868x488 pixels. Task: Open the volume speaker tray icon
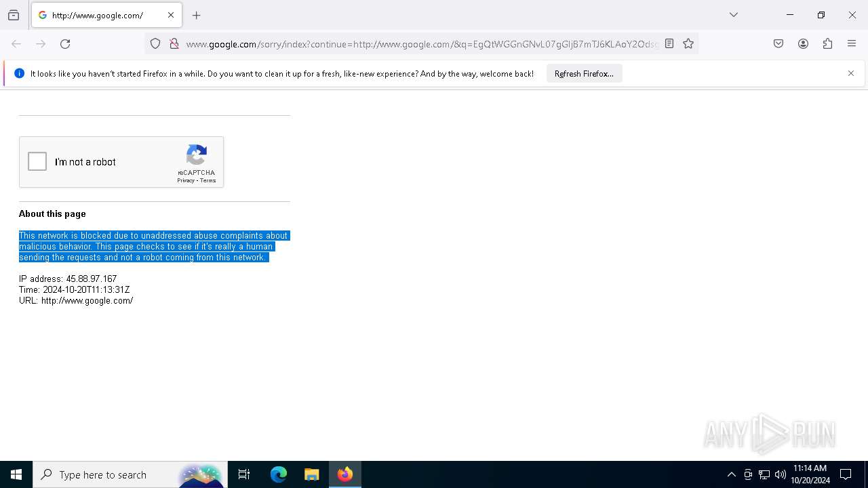click(781, 474)
